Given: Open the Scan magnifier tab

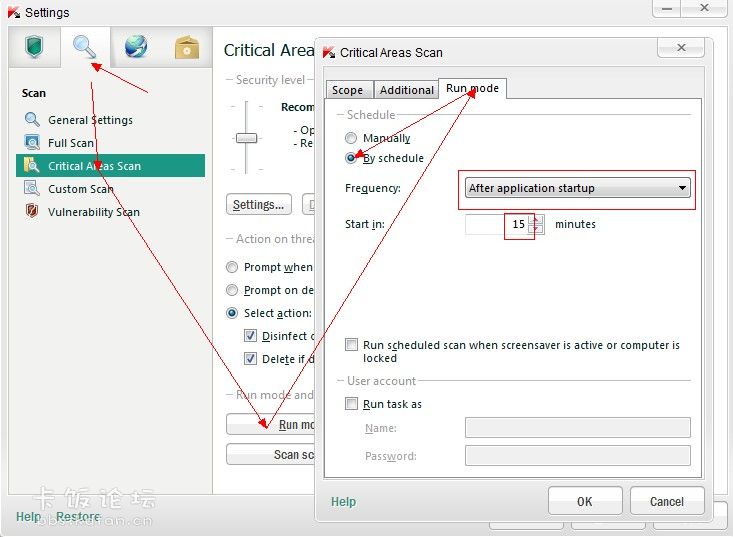Looking at the screenshot, I should [85, 47].
